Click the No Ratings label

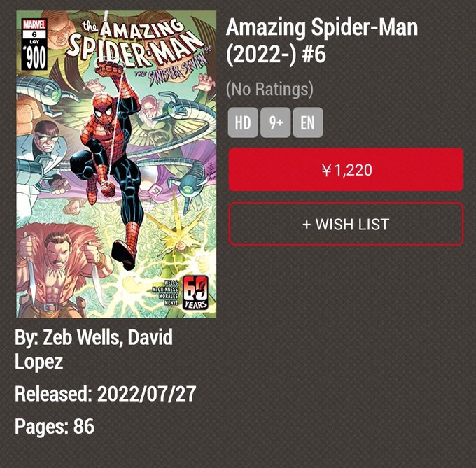coord(269,89)
